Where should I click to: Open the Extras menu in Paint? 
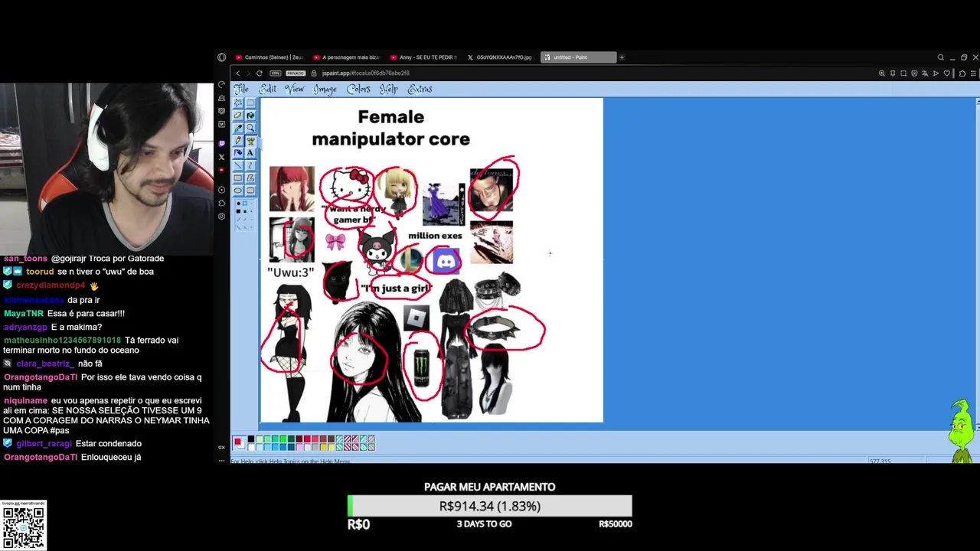[420, 89]
